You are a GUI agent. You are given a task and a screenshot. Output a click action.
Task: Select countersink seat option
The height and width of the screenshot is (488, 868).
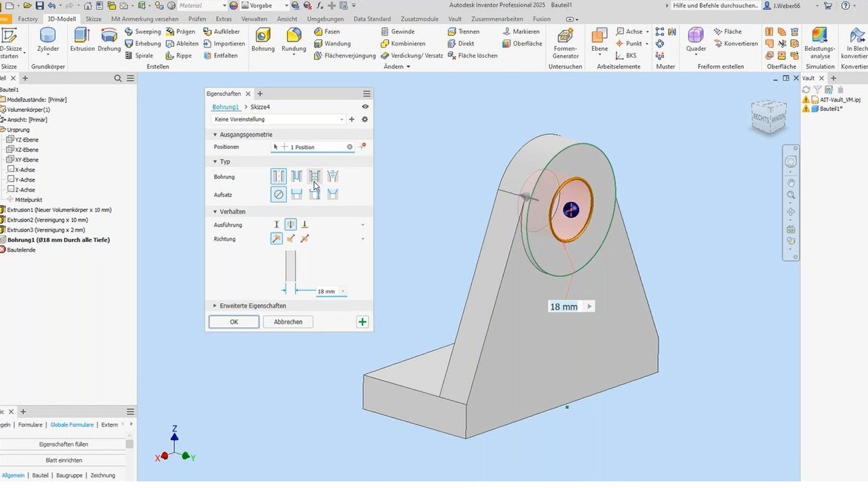click(332, 194)
